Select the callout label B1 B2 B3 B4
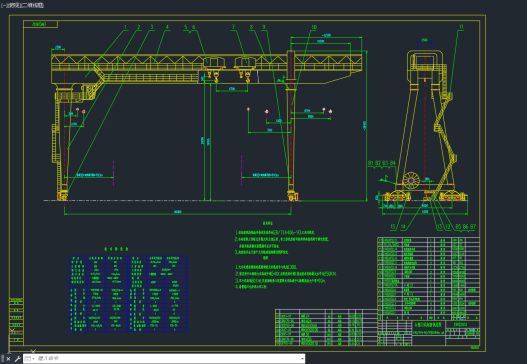 pyautogui.click(x=381, y=163)
